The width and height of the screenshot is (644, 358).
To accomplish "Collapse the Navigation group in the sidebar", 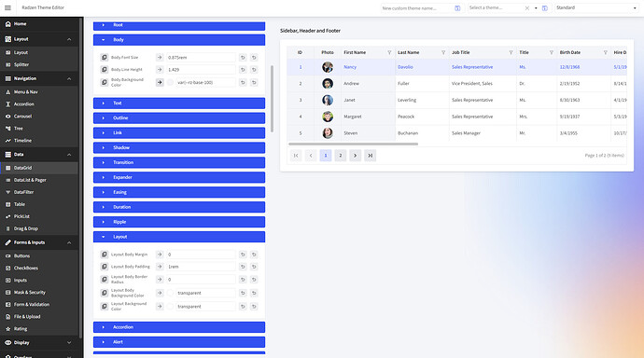I will (x=39, y=78).
